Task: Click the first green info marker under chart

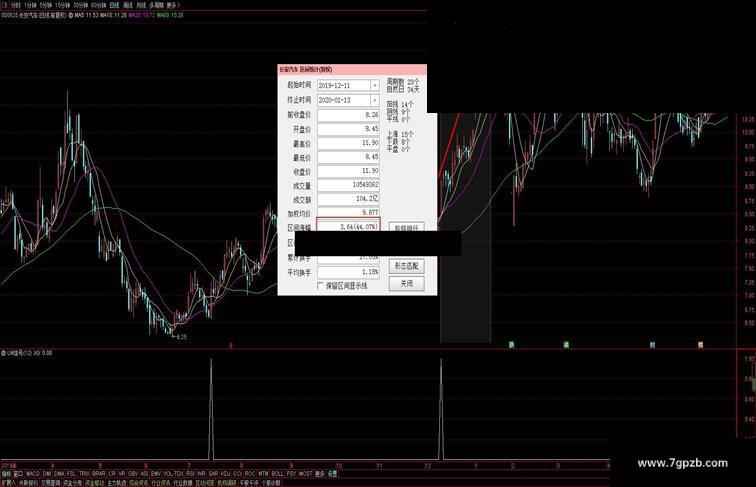Action: [512, 345]
